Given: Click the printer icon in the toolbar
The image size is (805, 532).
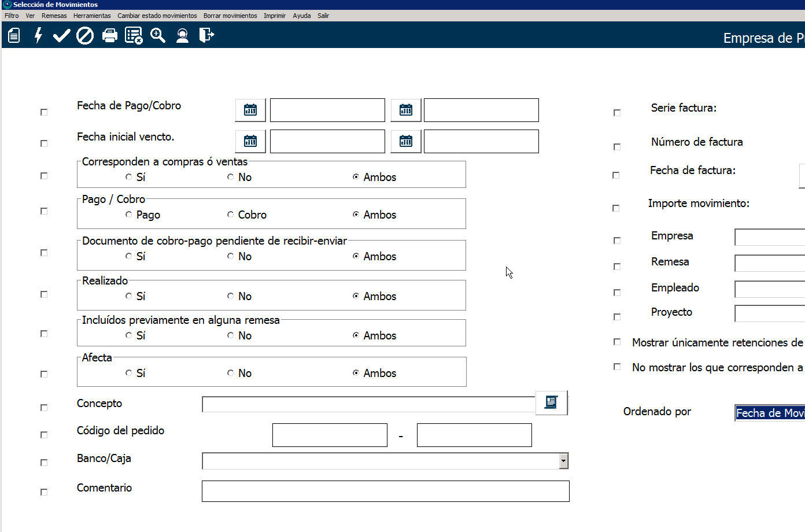Looking at the screenshot, I should pyautogui.click(x=109, y=36).
